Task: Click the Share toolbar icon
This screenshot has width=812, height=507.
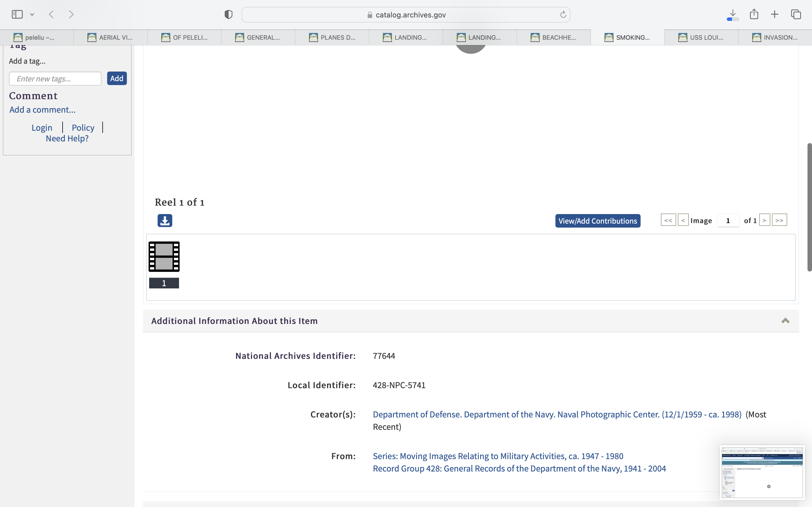Action: pyautogui.click(x=754, y=14)
